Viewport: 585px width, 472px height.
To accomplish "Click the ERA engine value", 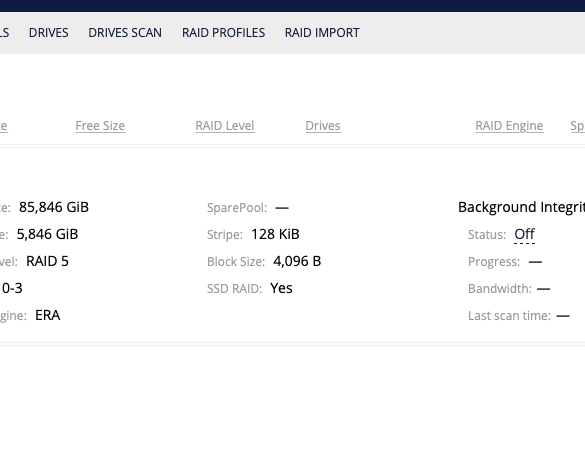I will 48,315.
